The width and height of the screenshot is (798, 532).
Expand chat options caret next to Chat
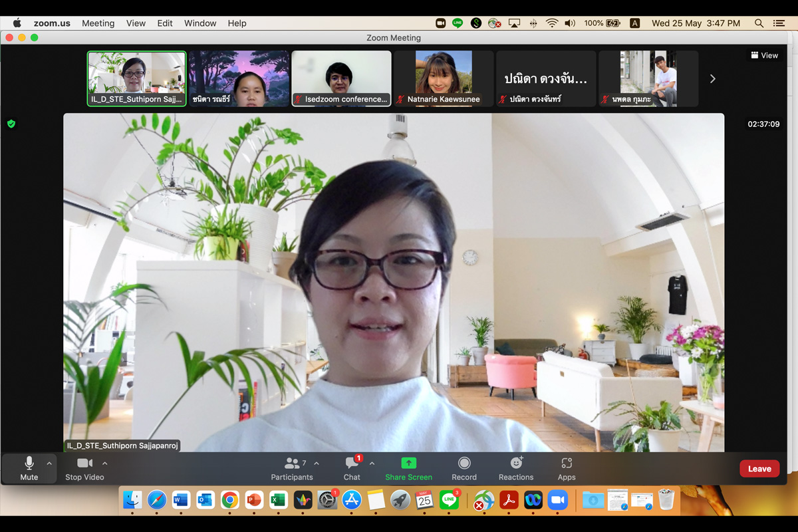(372, 464)
